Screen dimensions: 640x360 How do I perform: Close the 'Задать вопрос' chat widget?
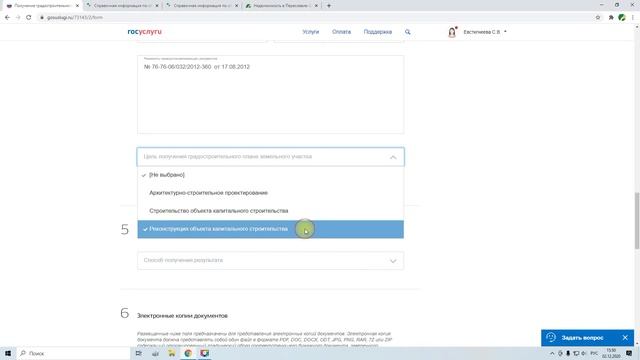click(625, 338)
